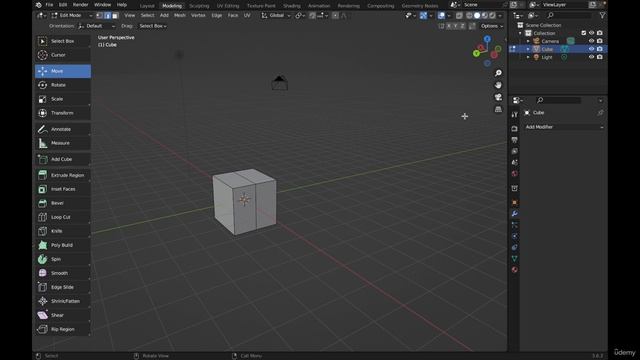Open the Orientation Default dropdown

97,26
